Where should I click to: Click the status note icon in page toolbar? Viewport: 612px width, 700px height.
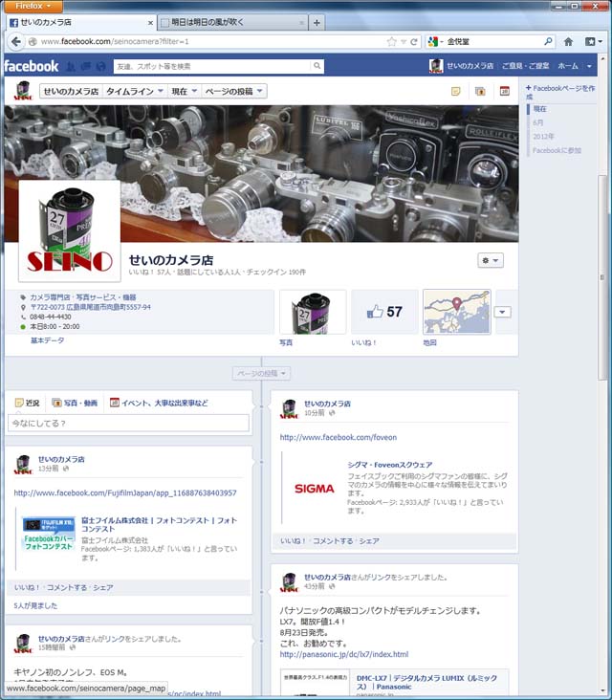(455, 91)
